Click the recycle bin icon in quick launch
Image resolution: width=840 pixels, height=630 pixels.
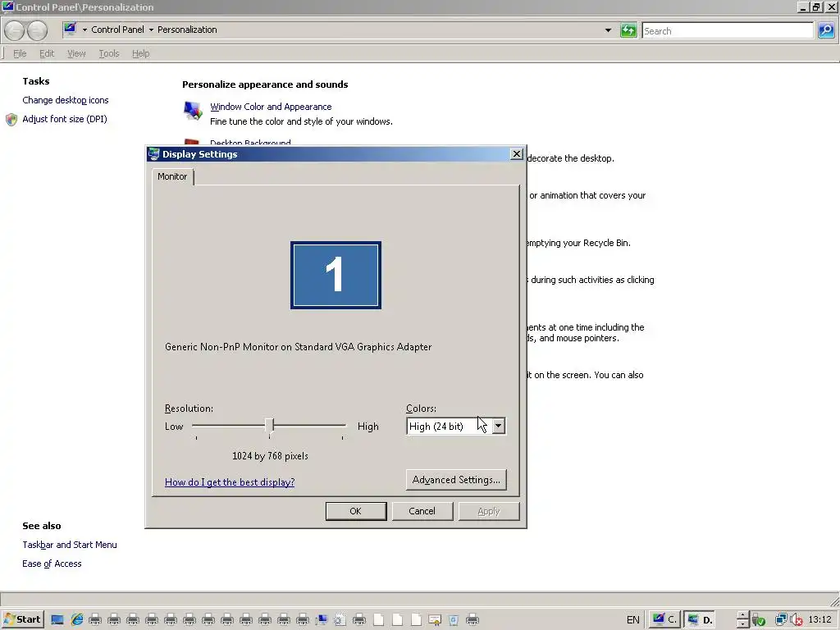(453, 620)
